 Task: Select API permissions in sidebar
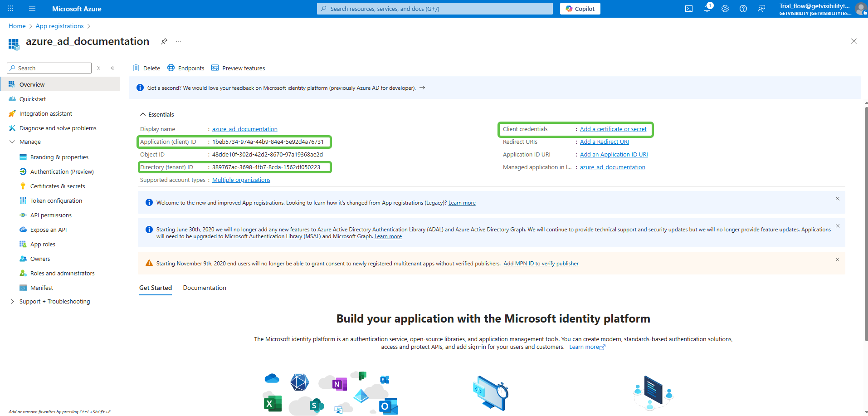pyautogui.click(x=51, y=215)
